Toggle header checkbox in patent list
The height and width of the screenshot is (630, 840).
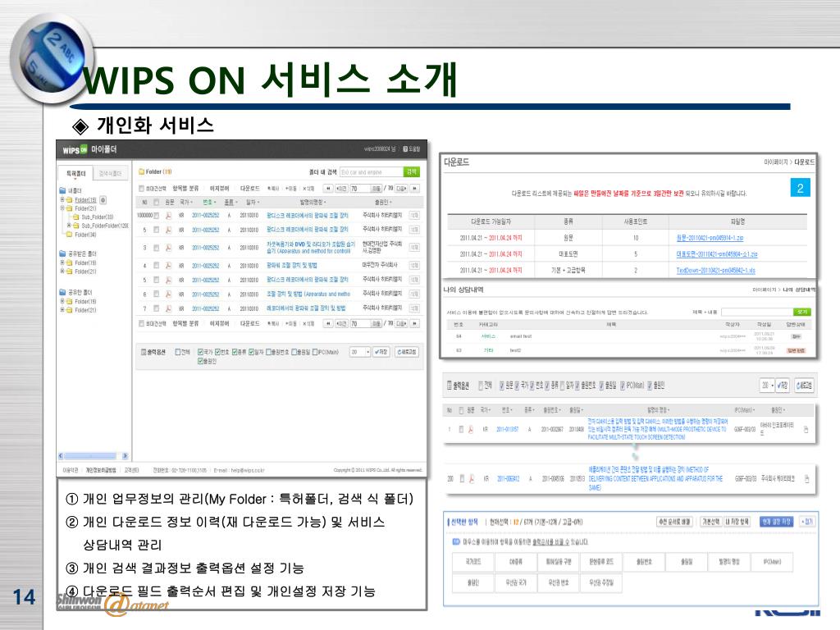[x=157, y=202]
